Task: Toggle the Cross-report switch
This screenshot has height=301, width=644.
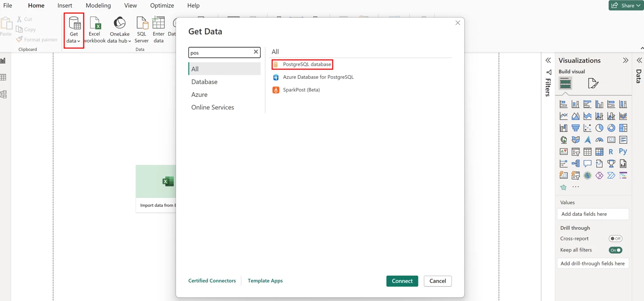Action: (615, 239)
